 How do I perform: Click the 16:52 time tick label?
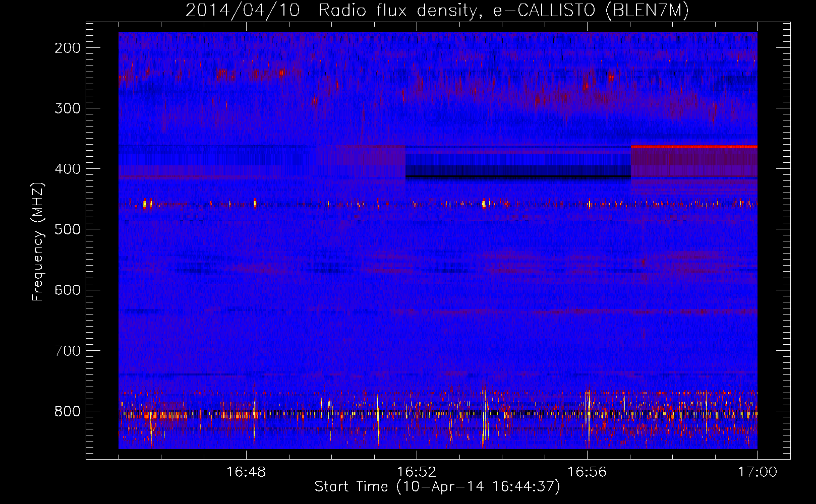coord(417,472)
